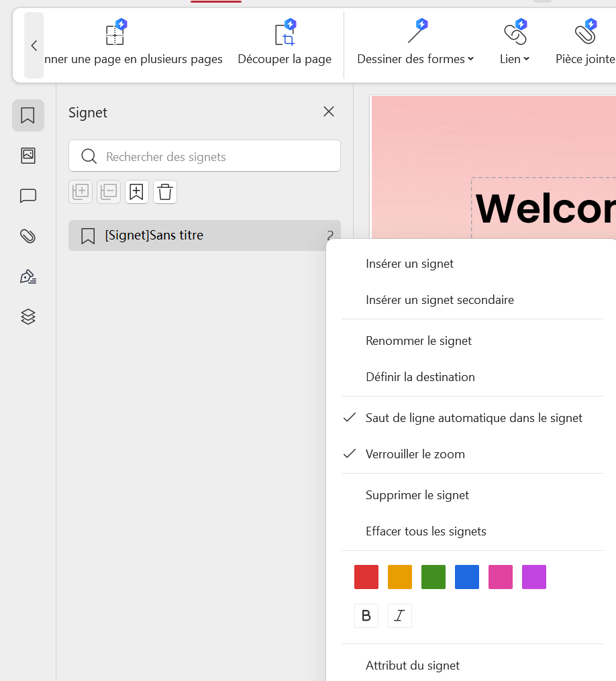
Task: Open Attribut du signet
Action: (412, 665)
